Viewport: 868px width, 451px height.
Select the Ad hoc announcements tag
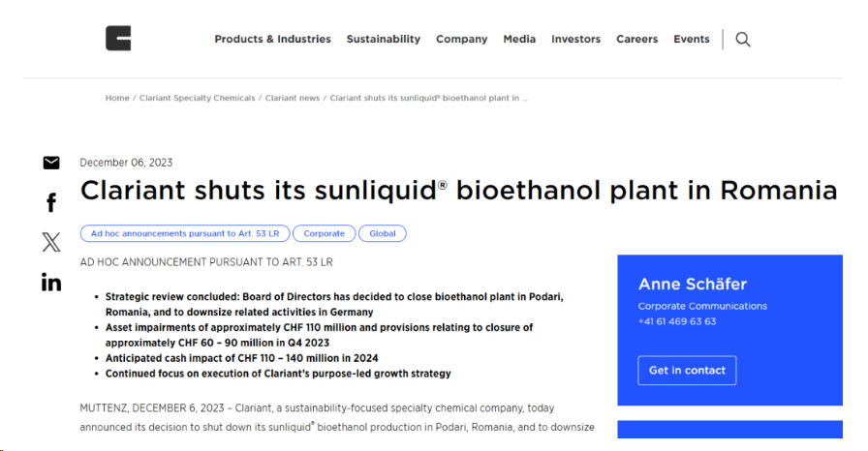coord(185,233)
